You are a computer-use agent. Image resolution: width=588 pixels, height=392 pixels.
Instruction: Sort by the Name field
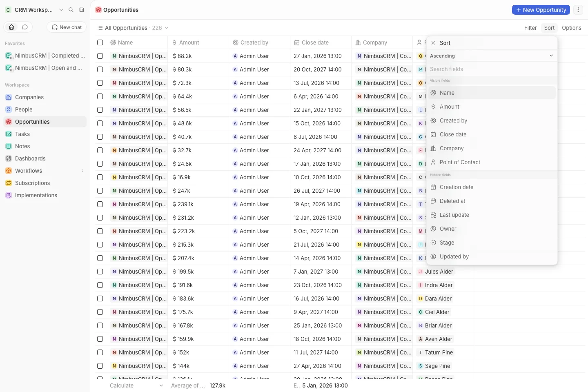point(492,93)
